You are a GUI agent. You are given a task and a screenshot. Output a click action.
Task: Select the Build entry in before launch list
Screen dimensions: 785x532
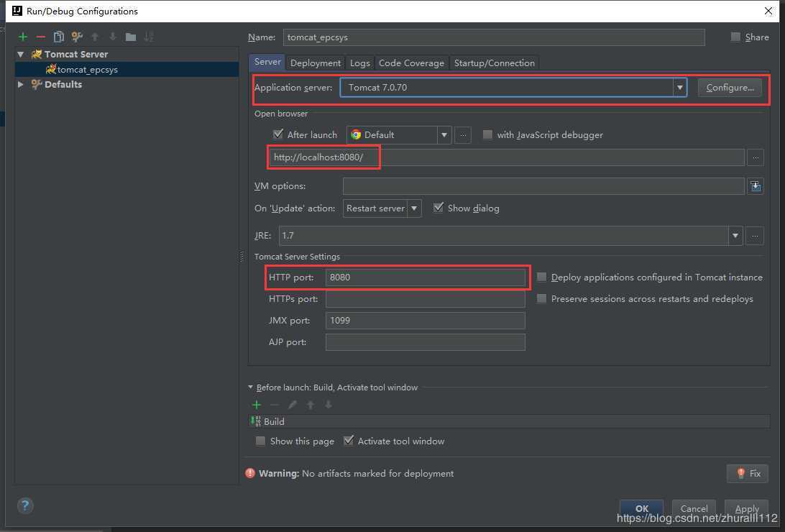click(x=509, y=421)
